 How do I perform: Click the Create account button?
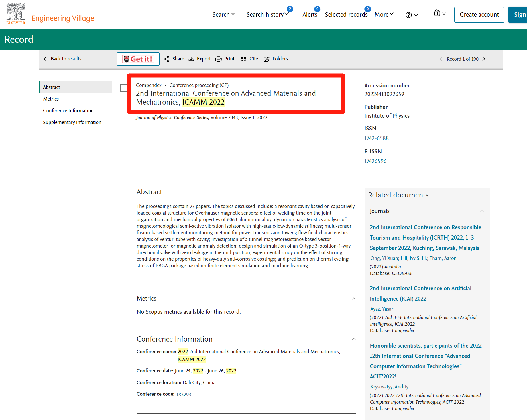click(x=479, y=15)
